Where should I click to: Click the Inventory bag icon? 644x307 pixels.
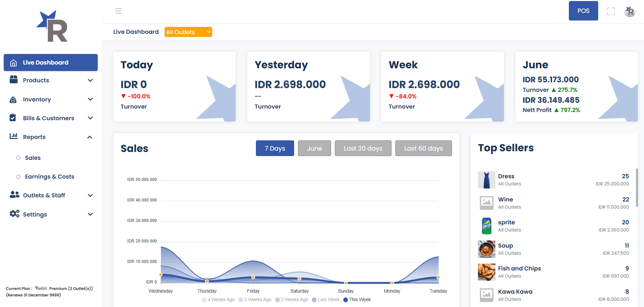pyautogui.click(x=13, y=99)
